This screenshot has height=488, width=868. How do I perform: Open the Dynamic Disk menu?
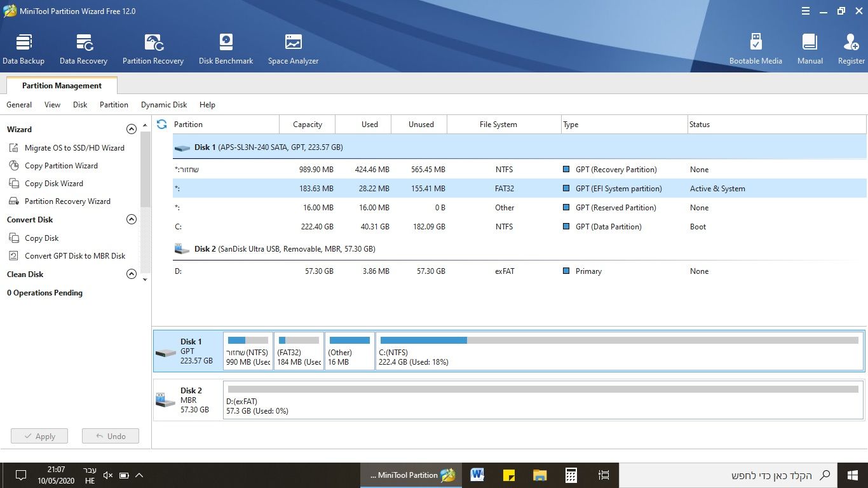coord(164,105)
